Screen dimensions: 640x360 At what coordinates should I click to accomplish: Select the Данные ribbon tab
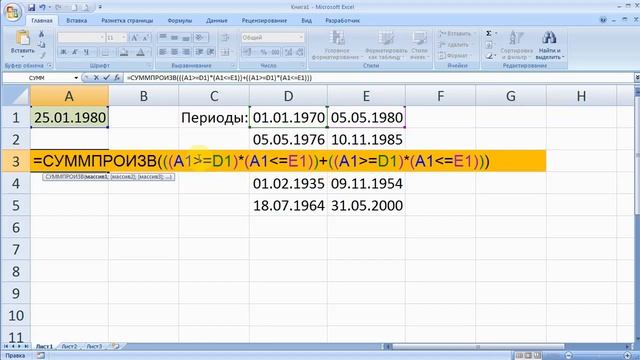click(x=216, y=20)
